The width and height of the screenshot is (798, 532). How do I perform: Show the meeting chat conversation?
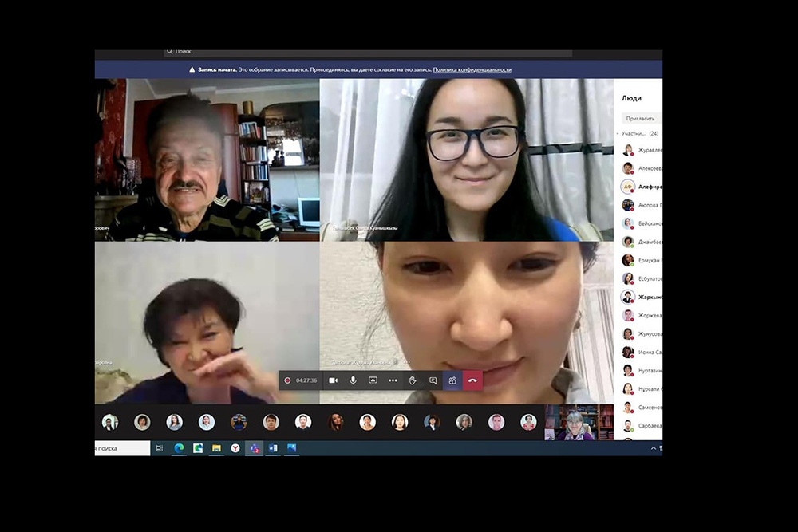[x=433, y=380]
